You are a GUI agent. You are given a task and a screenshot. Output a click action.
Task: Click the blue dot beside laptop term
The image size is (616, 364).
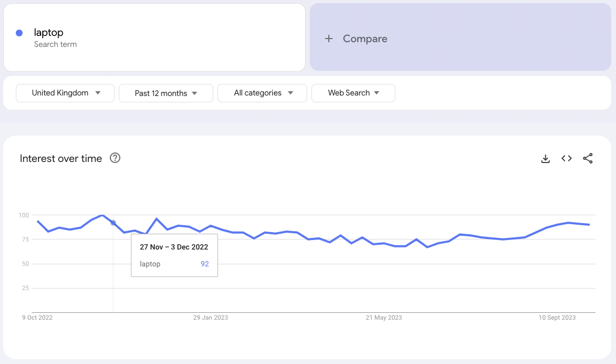(x=20, y=33)
